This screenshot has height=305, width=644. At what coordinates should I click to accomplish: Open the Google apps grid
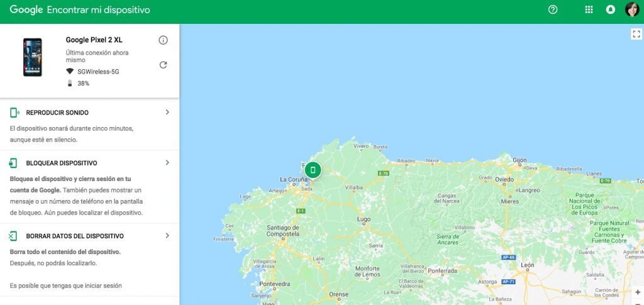(x=589, y=9)
